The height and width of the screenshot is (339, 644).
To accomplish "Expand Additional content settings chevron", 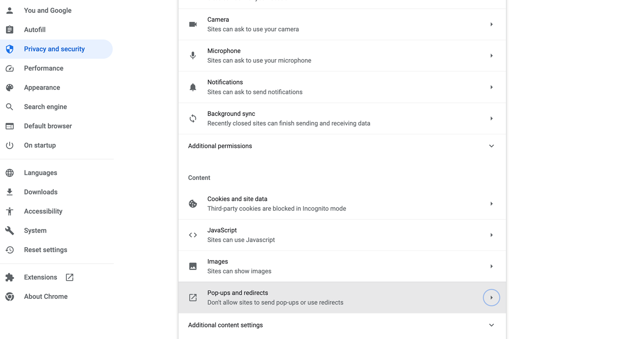I will (x=491, y=325).
